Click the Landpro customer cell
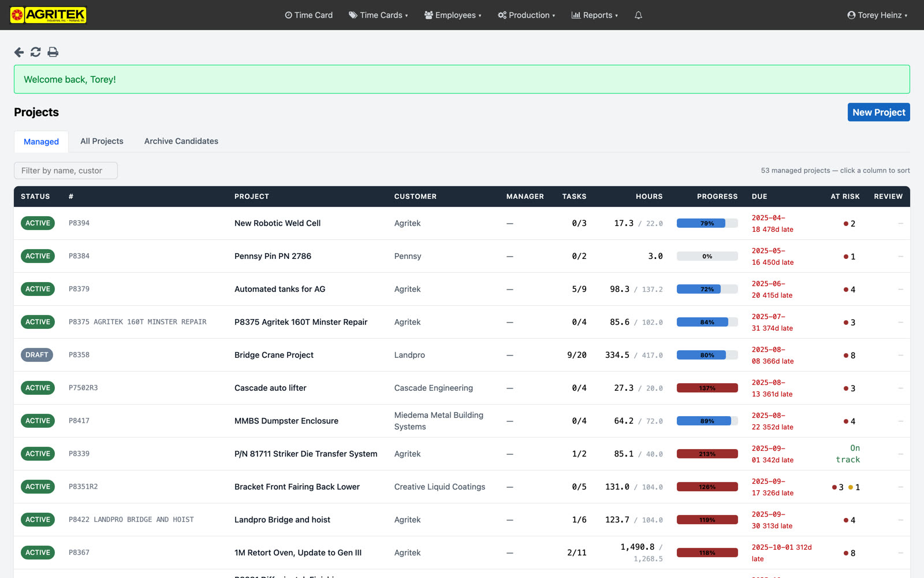The height and width of the screenshot is (578, 924). tap(409, 355)
